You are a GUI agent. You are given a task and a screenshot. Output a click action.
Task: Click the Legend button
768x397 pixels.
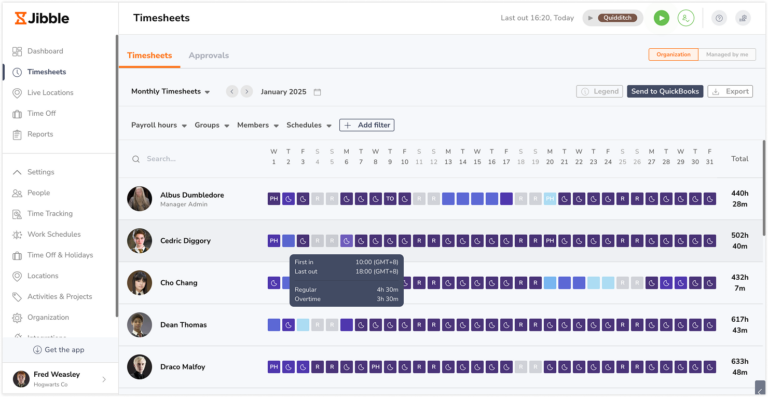(x=600, y=92)
